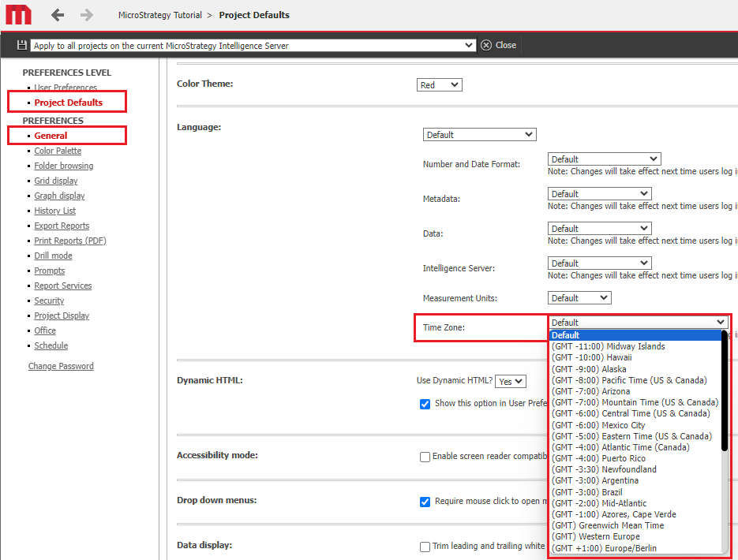
Task: Open Print Reports (PDF) preferences
Action: pos(70,241)
